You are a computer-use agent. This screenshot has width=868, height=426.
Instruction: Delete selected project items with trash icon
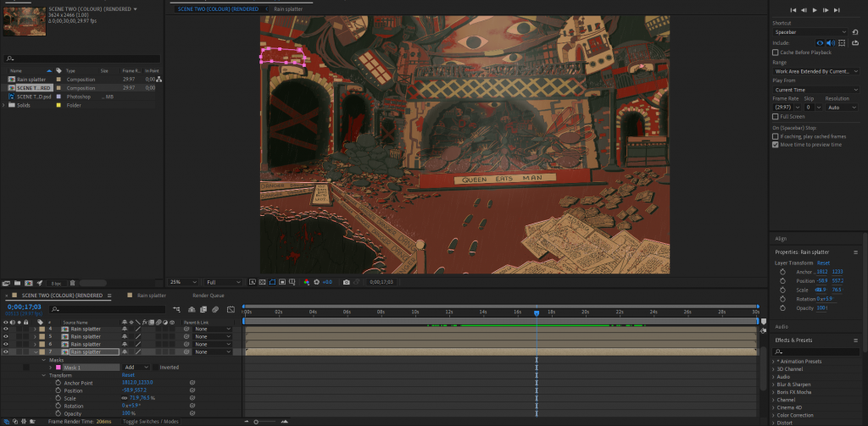[73, 283]
